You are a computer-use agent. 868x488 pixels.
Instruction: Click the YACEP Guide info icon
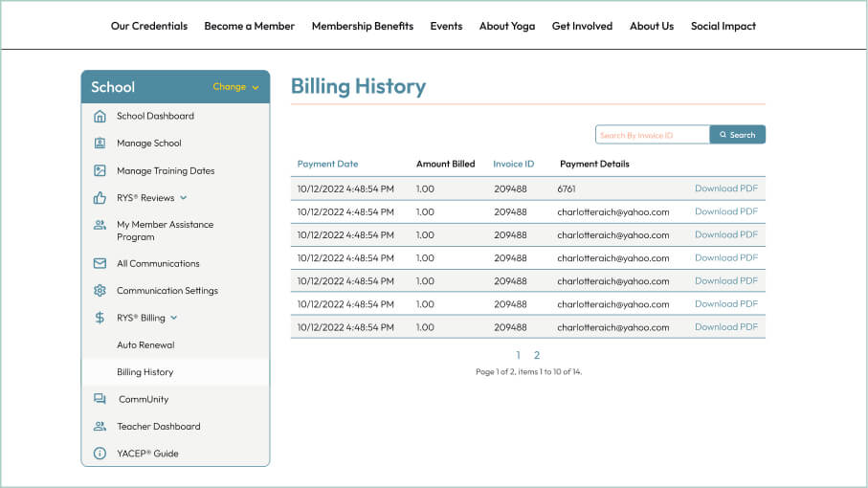pyautogui.click(x=100, y=454)
